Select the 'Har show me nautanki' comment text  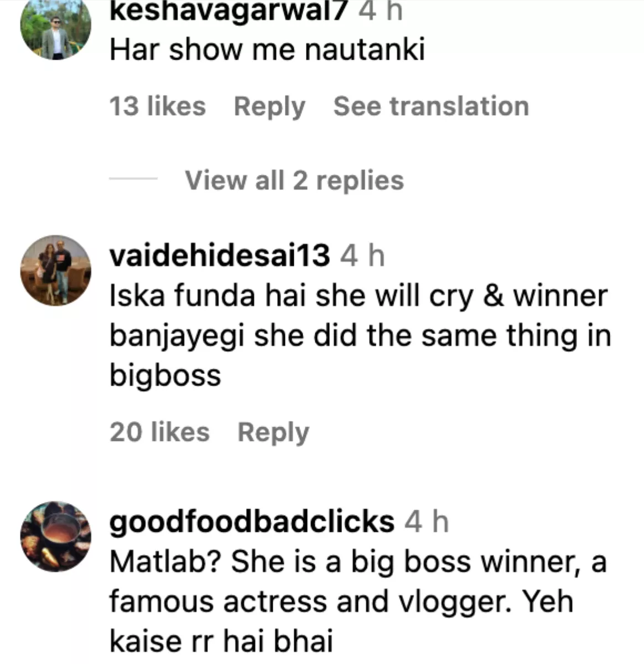(267, 50)
